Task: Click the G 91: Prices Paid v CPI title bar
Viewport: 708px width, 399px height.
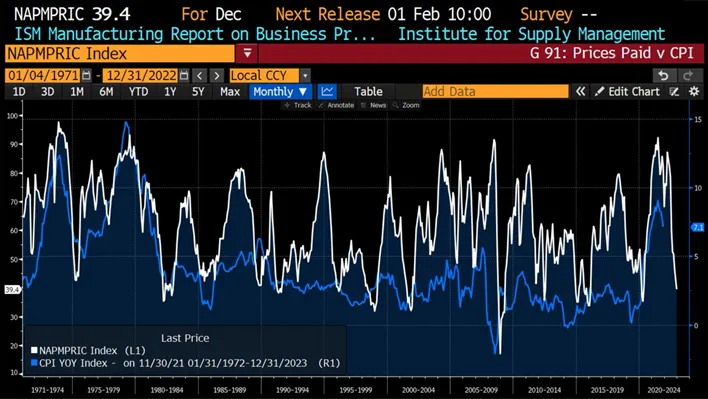Action: tap(480, 54)
